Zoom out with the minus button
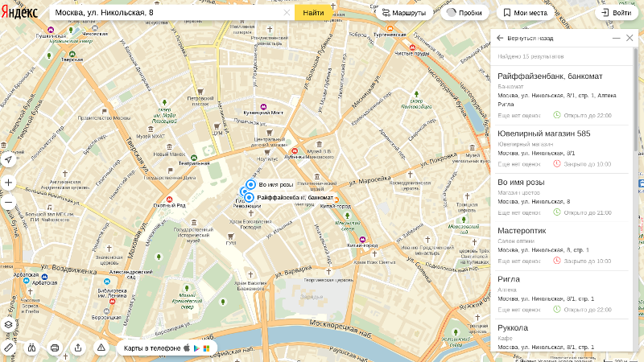The height and width of the screenshot is (362, 644). pos(8,203)
